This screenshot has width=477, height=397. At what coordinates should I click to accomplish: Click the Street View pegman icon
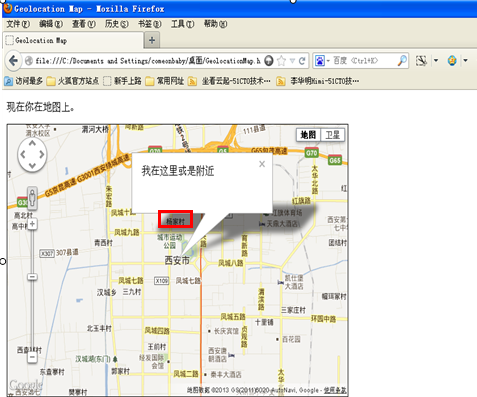pyautogui.click(x=32, y=197)
